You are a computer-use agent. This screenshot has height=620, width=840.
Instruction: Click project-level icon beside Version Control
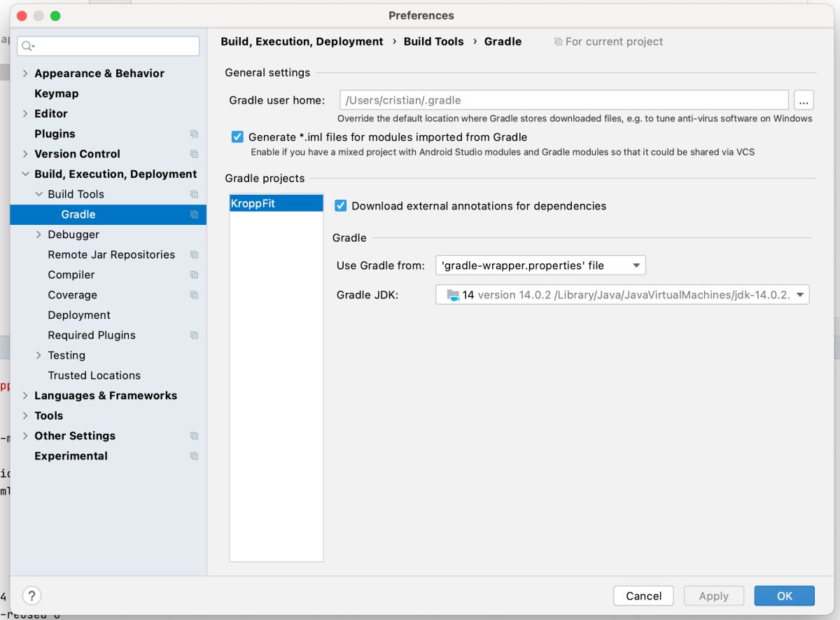(194, 154)
